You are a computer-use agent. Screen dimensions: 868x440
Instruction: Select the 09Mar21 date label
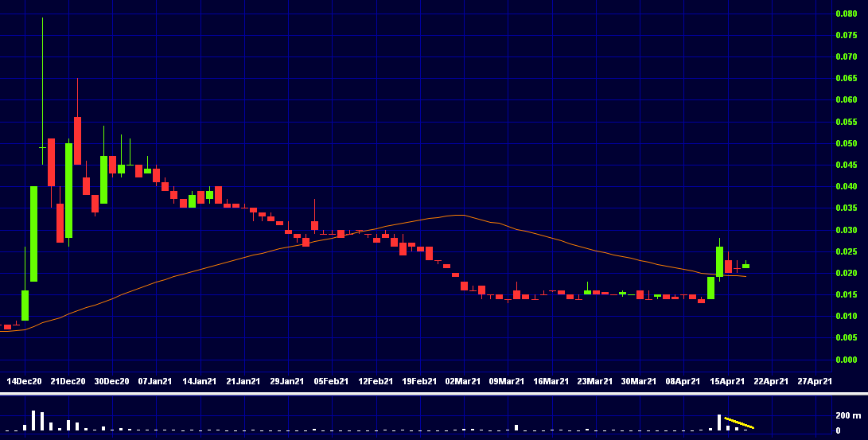(x=507, y=381)
